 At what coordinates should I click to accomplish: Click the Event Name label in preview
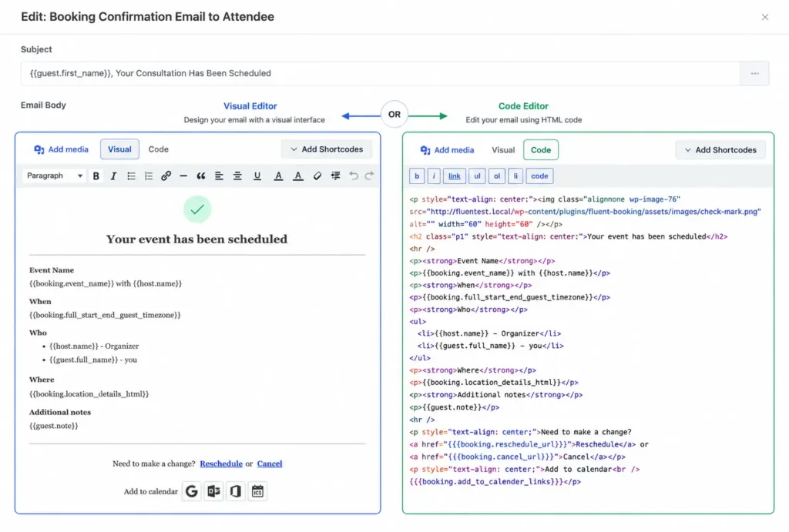(52, 270)
